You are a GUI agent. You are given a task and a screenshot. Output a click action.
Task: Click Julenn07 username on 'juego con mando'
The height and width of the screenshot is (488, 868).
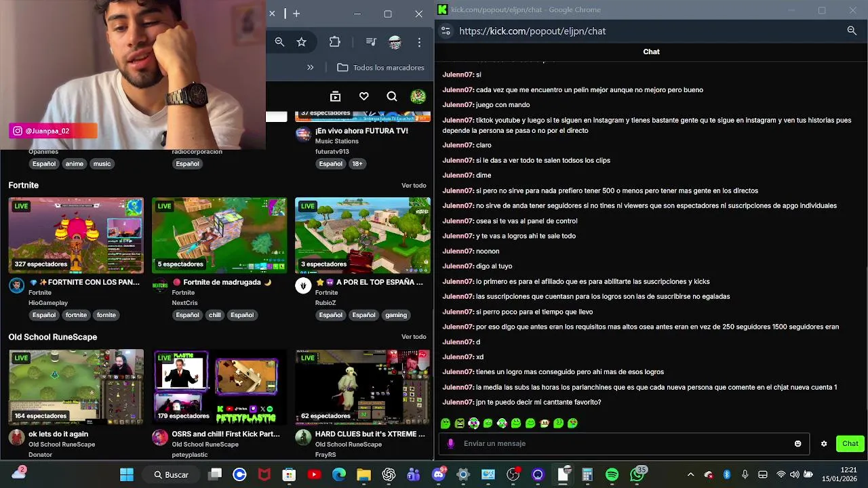click(x=458, y=105)
